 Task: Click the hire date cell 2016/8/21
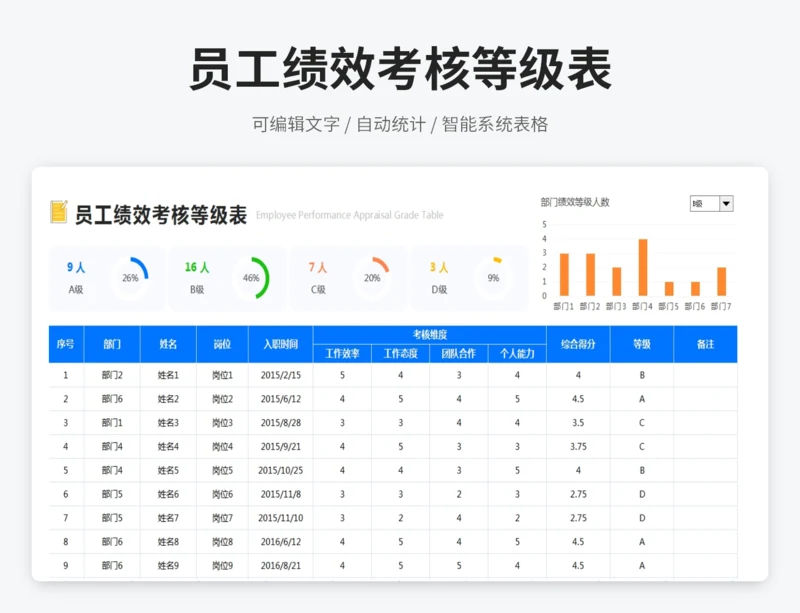[281, 566]
